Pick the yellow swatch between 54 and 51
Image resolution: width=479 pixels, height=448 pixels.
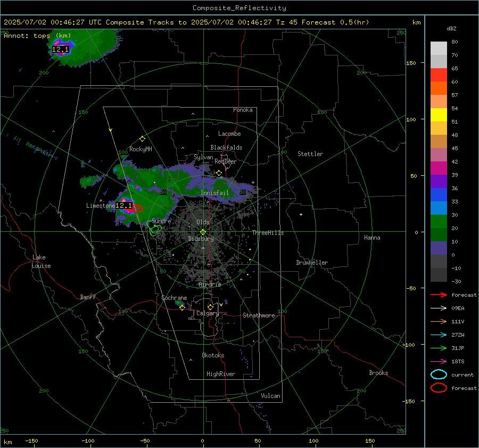click(439, 115)
